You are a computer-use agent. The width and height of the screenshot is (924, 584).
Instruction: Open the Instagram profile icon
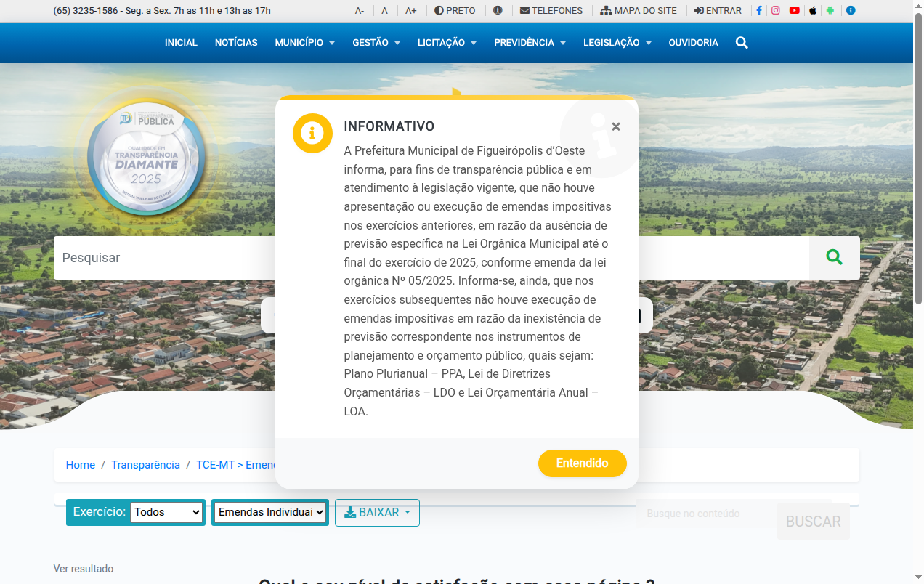click(x=776, y=11)
